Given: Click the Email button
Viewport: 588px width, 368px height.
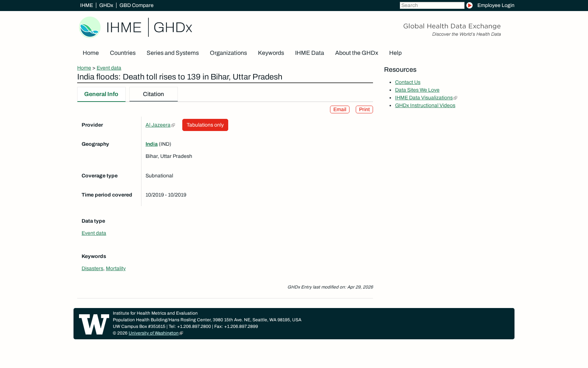Looking at the screenshot, I should point(340,110).
